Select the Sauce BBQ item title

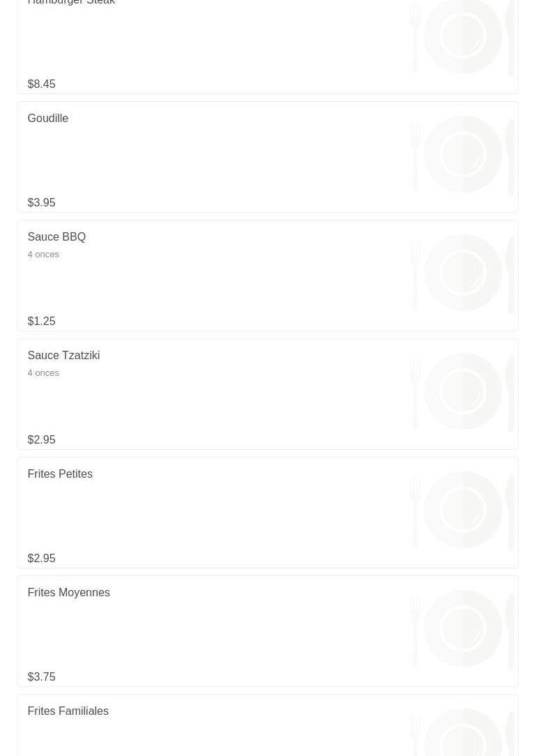click(56, 237)
